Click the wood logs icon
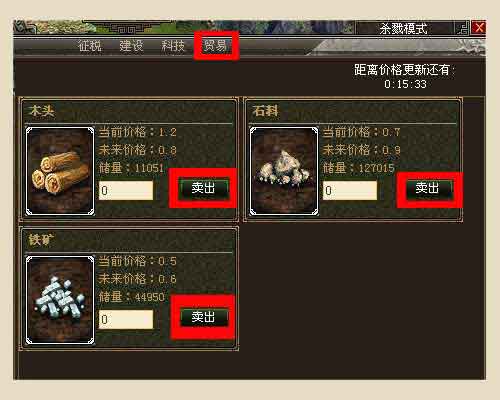 60,171
